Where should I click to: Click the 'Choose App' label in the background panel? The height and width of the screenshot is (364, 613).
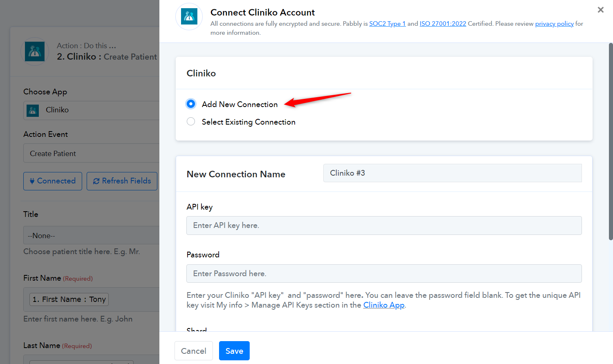(45, 92)
